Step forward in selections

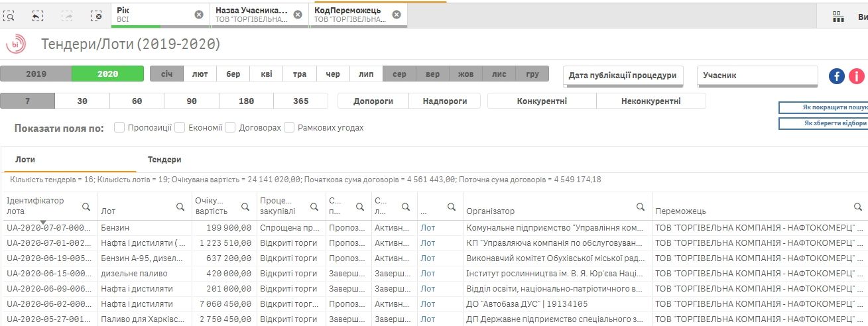[67, 15]
